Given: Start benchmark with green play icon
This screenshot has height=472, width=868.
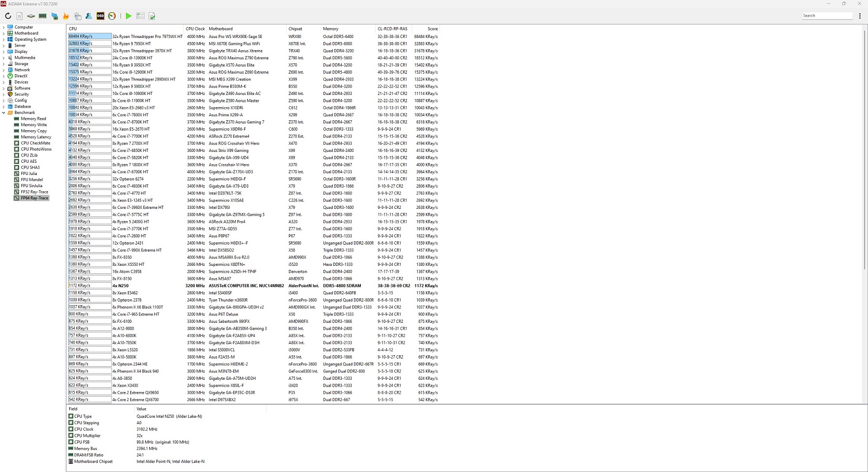Looking at the screenshot, I should pyautogui.click(x=128, y=16).
